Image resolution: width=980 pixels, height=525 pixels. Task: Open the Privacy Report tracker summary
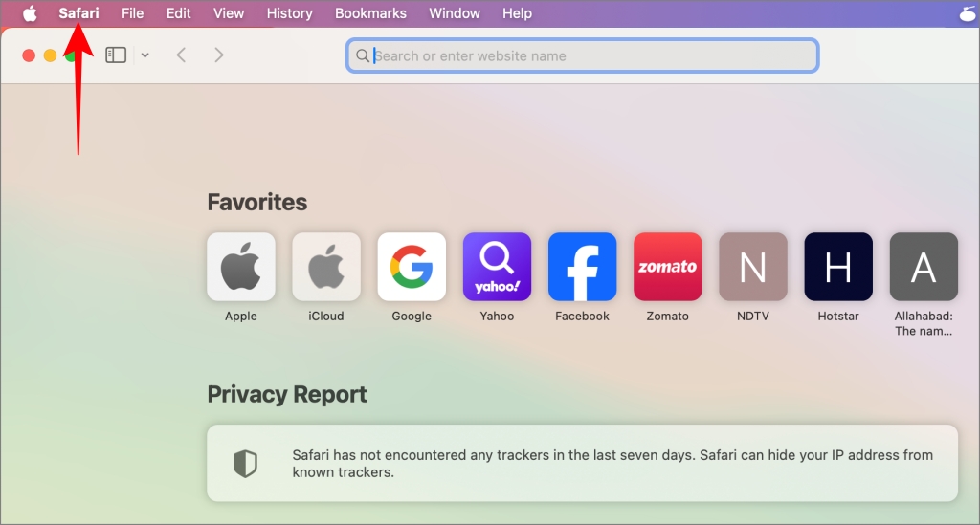pyautogui.click(x=583, y=463)
